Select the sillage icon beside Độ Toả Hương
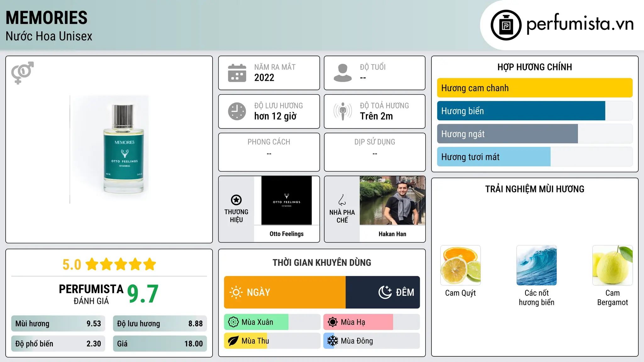The height and width of the screenshot is (362, 644). (x=343, y=111)
